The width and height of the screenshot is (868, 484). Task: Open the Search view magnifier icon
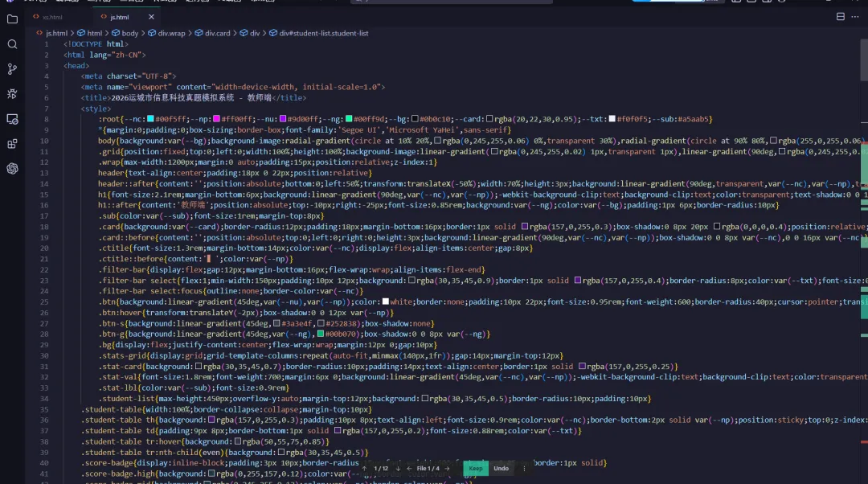pyautogui.click(x=10, y=44)
